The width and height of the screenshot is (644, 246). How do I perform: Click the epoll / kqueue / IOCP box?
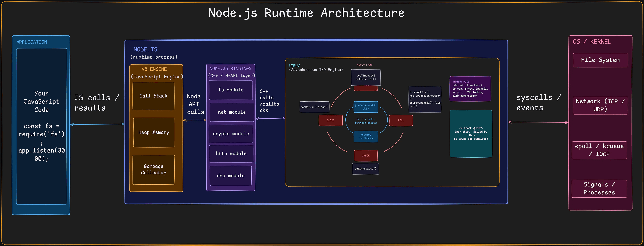(x=599, y=150)
